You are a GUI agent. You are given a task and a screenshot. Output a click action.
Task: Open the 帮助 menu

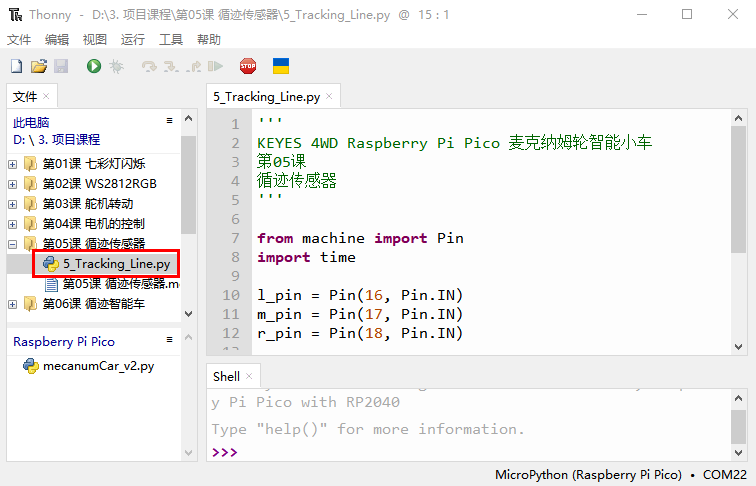tap(209, 40)
